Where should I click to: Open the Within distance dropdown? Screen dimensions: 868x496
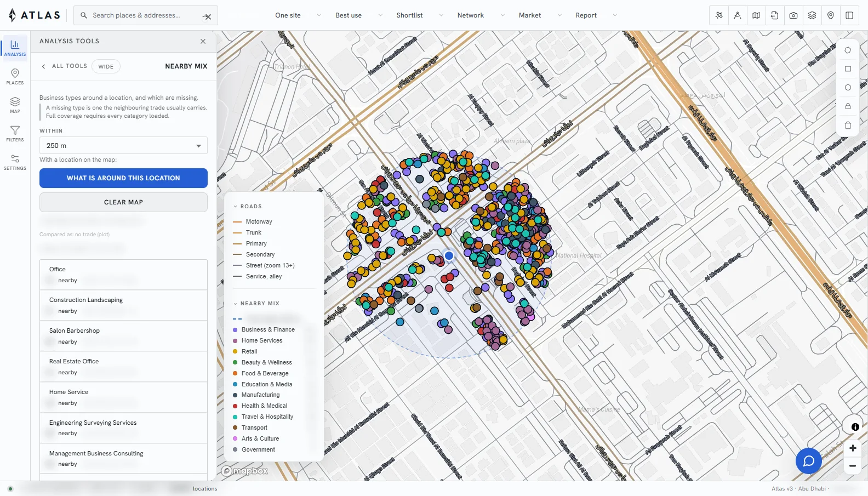123,146
